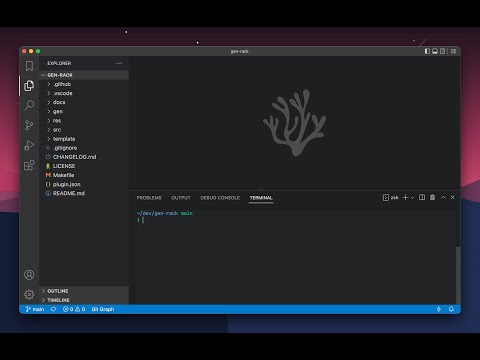Collapse the GEN-RACK root folder
The height and width of the screenshot is (360, 480).
[84, 75]
